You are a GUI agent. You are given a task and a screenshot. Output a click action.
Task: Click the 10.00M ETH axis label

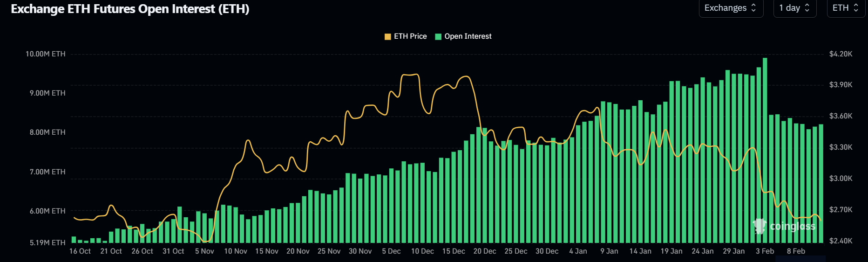pyautogui.click(x=45, y=54)
